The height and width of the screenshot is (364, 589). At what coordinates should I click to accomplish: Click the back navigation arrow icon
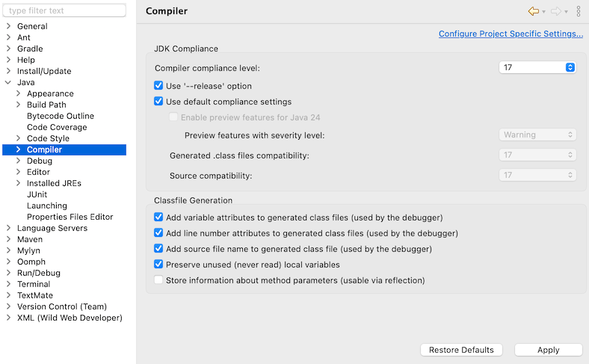click(533, 11)
